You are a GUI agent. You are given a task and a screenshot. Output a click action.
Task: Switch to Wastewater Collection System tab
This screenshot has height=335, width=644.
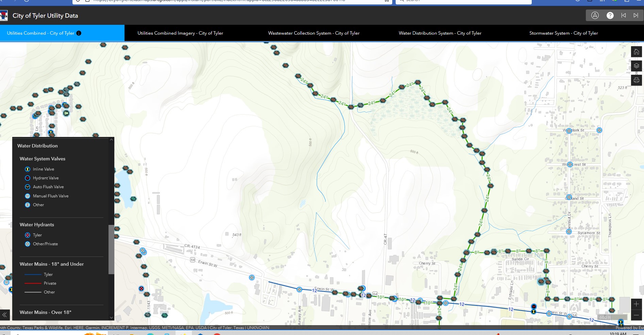tap(314, 33)
